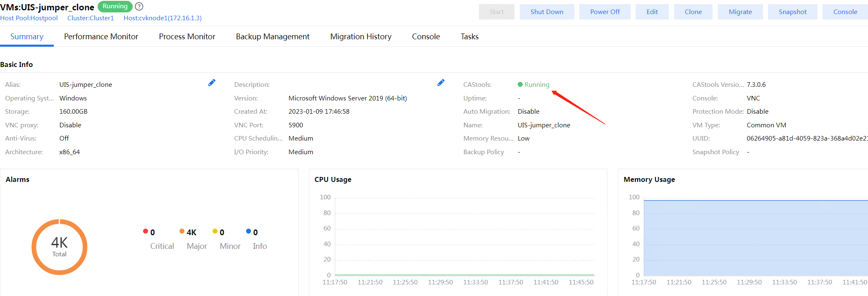The height and width of the screenshot is (296, 868).
Task: Open the Performance Monitor tab
Action: pos(101,37)
